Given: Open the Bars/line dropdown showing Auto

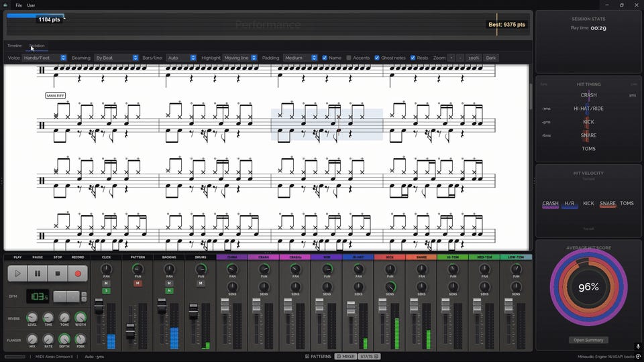Looking at the screenshot, I should coord(180,58).
